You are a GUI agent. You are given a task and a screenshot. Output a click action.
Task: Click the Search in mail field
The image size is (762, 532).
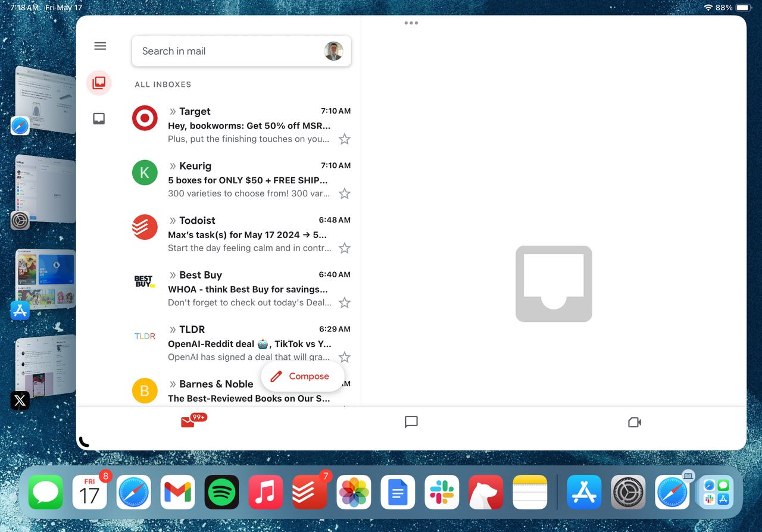tap(241, 51)
